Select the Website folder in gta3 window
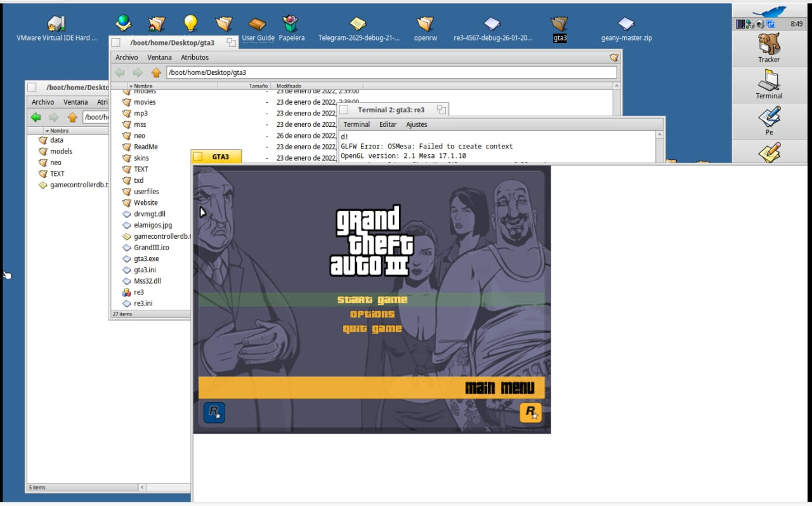Viewport: 812px width, 506px height. coord(140,203)
